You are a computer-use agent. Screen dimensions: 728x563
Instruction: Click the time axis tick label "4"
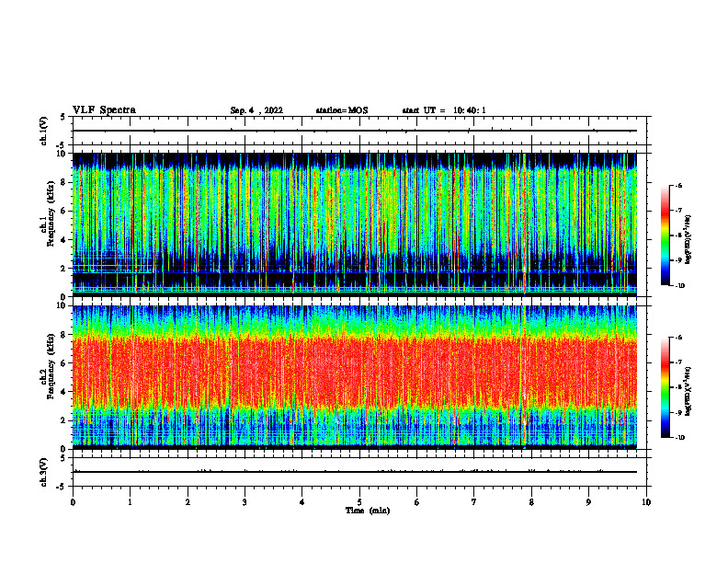302,502
